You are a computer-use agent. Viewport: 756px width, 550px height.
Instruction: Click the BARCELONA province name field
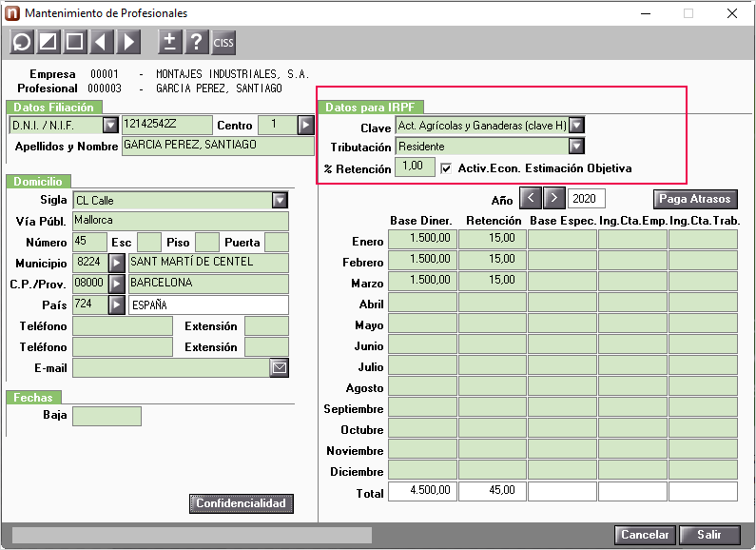(x=208, y=284)
